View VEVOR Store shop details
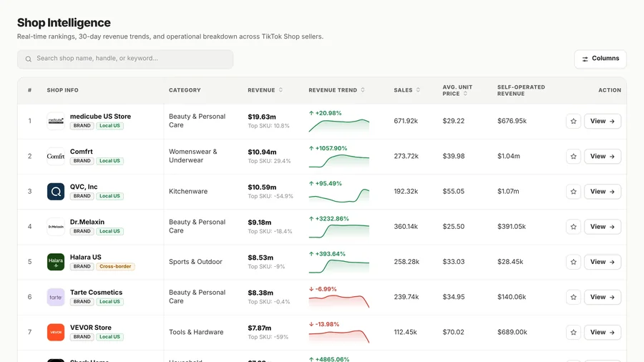This screenshot has width=644, height=362. point(602,333)
